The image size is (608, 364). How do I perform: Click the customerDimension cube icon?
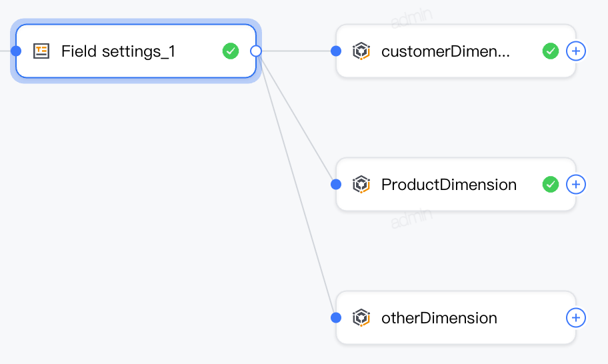(361, 51)
